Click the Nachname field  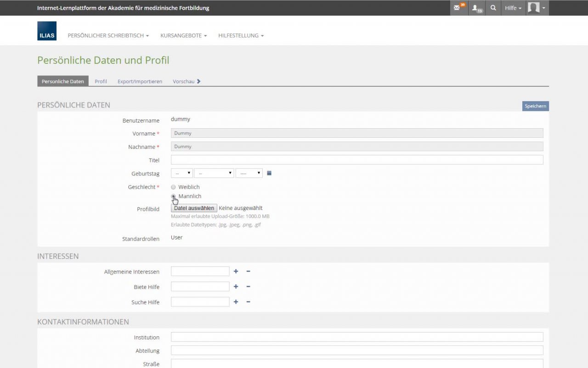pyautogui.click(x=357, y=147)
